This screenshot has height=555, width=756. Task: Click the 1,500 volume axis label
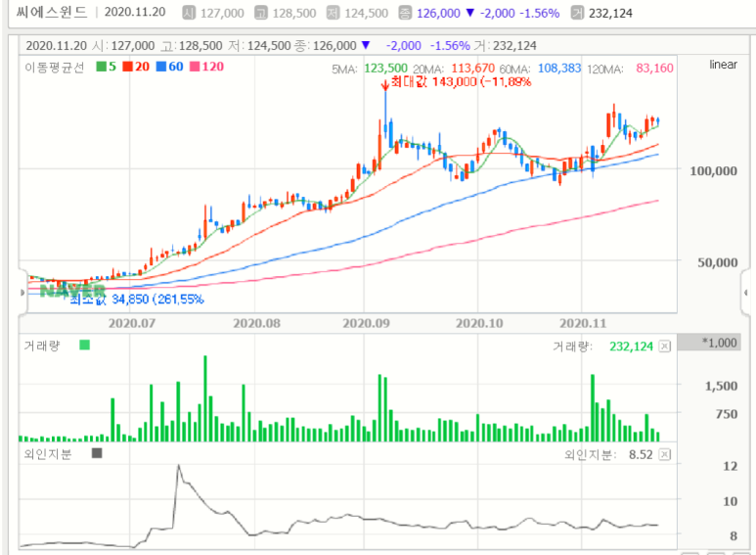point(721,386)
